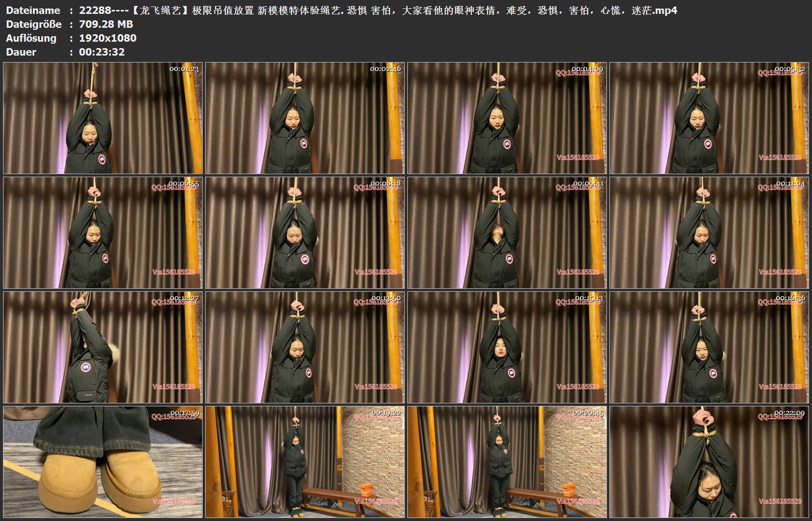This screenshot has height=521, width=812.
Task: Select the thumbnail marked 00:04:09
Action: 507,118
